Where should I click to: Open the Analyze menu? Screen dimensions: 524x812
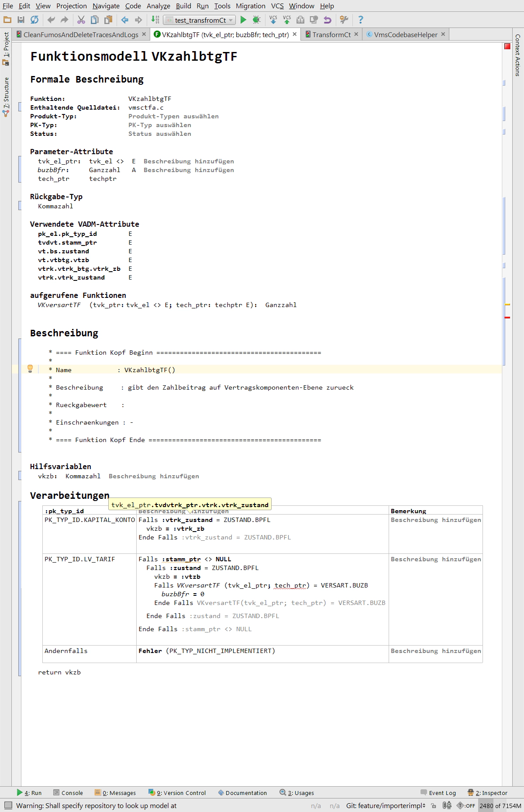pos(159,6)
